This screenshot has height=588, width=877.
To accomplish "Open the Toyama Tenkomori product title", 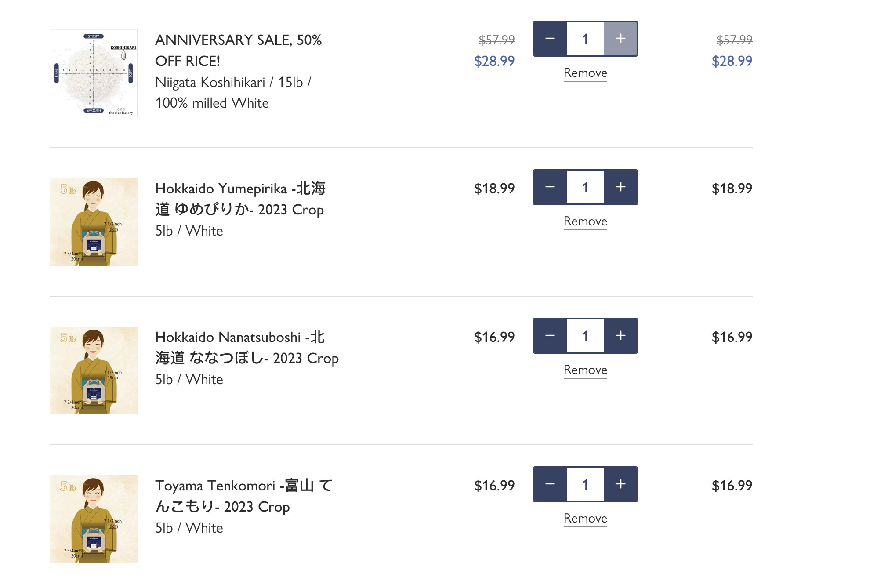I will pos(243,496).
